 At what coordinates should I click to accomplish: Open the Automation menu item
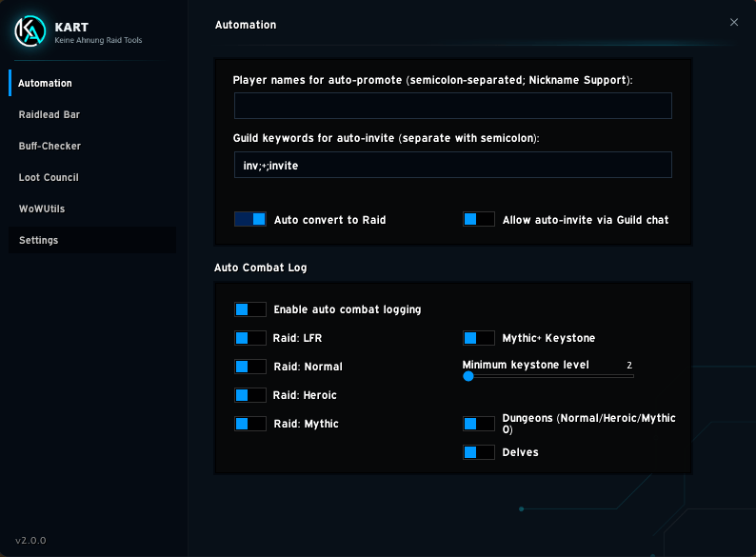[x=92, y=83]
